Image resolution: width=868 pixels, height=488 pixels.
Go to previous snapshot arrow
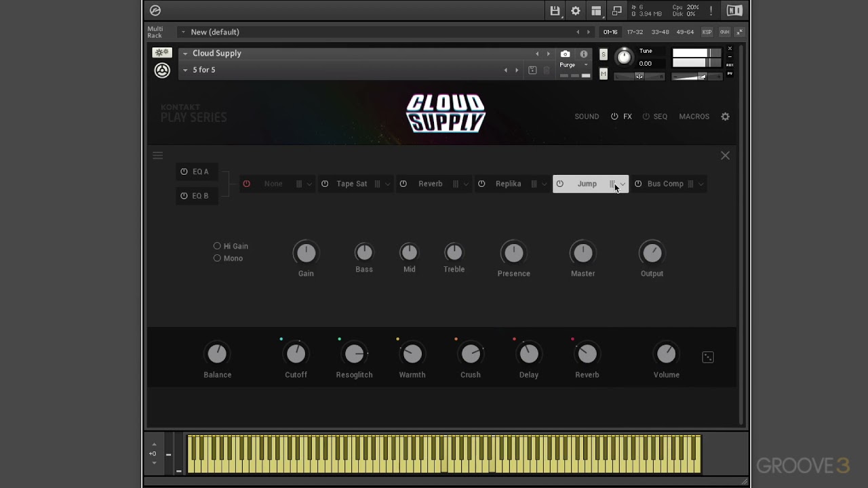(505, 70)
